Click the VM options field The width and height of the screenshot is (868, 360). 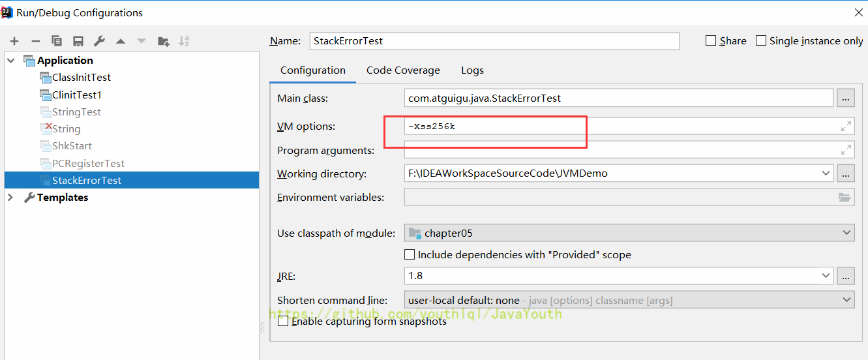point(629,127)
